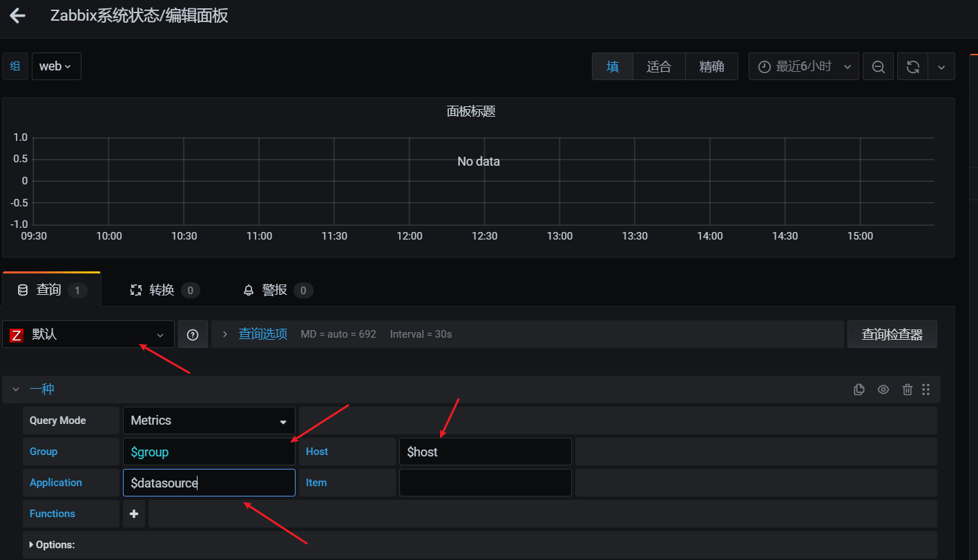Click the Interval = 30s text
Screen dimensions: 978x560
(x=421, y=334)
